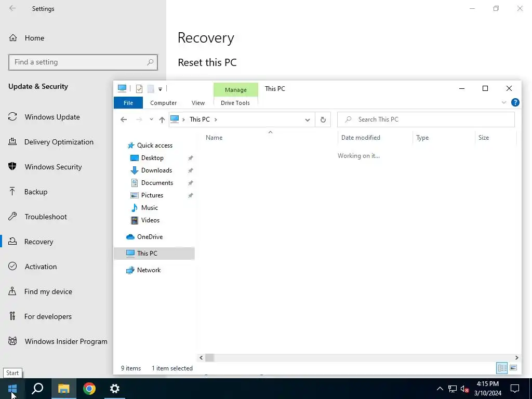This screenshot has height=399, width=532.
Task: Show hidden system tray icons
Action: (x=440, y=389)
